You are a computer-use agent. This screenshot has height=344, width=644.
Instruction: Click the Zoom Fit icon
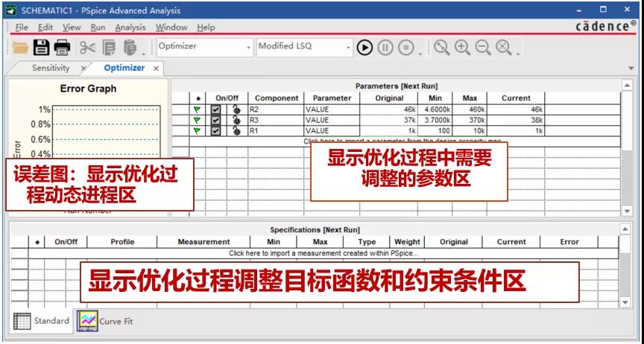tap(504, 48)
